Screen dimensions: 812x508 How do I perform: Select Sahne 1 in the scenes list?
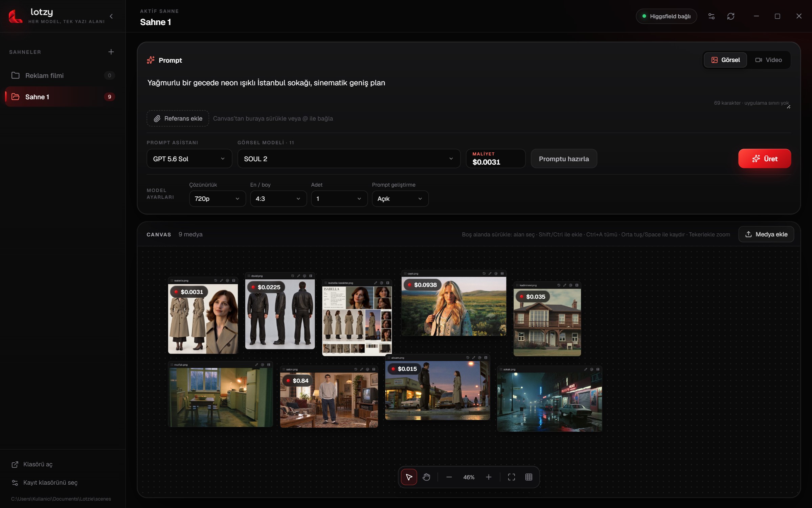[x=63, y=97]
